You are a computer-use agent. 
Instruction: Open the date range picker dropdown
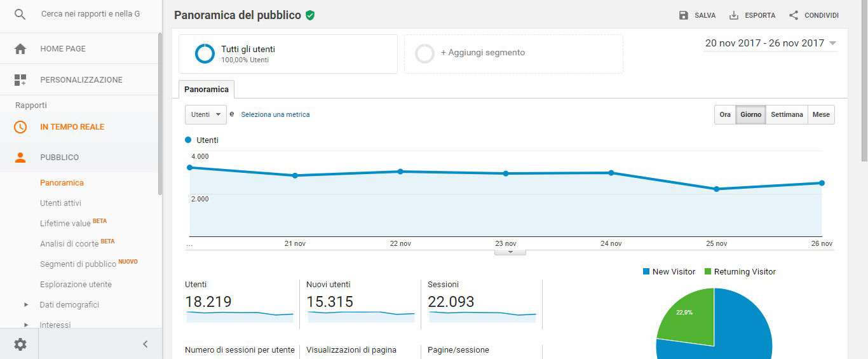(x=771, y=43)
